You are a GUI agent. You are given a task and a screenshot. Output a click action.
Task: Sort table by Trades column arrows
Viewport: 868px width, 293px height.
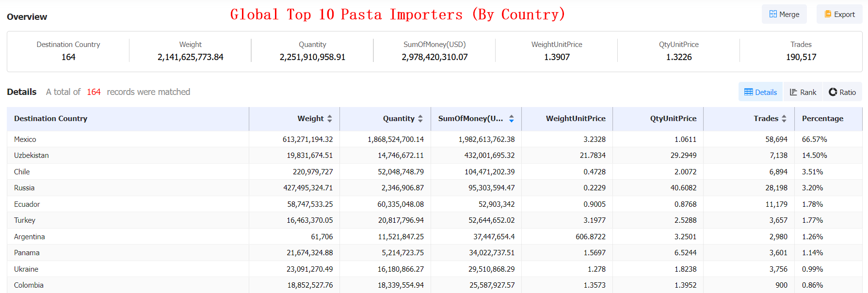click(784, 119)
